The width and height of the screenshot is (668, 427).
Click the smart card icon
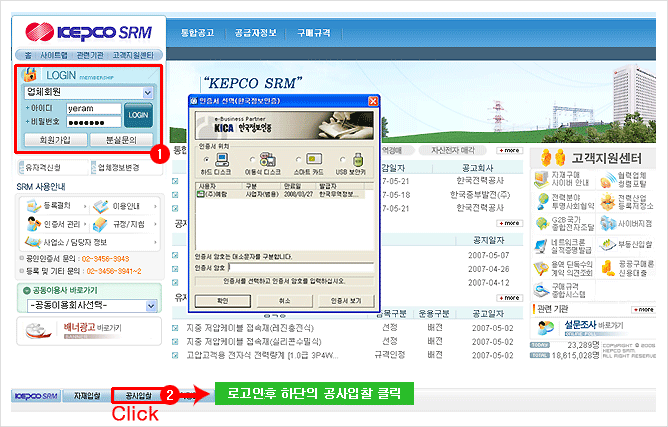pos(314,159)
